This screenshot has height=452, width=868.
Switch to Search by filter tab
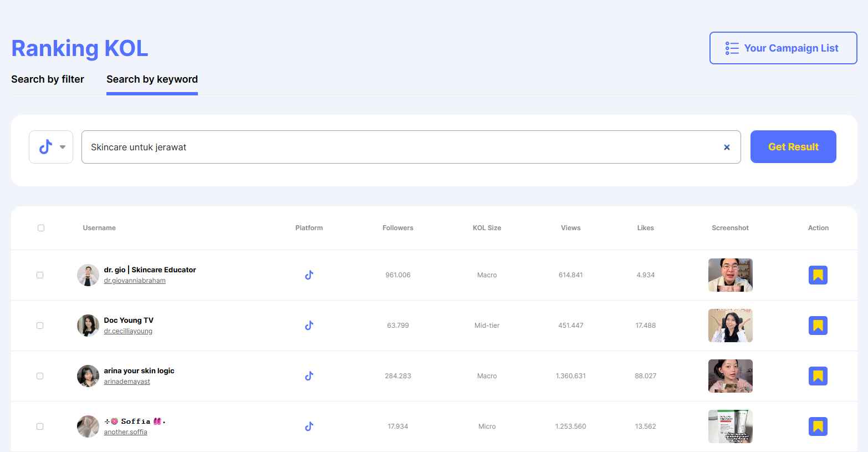pos(48,79)
